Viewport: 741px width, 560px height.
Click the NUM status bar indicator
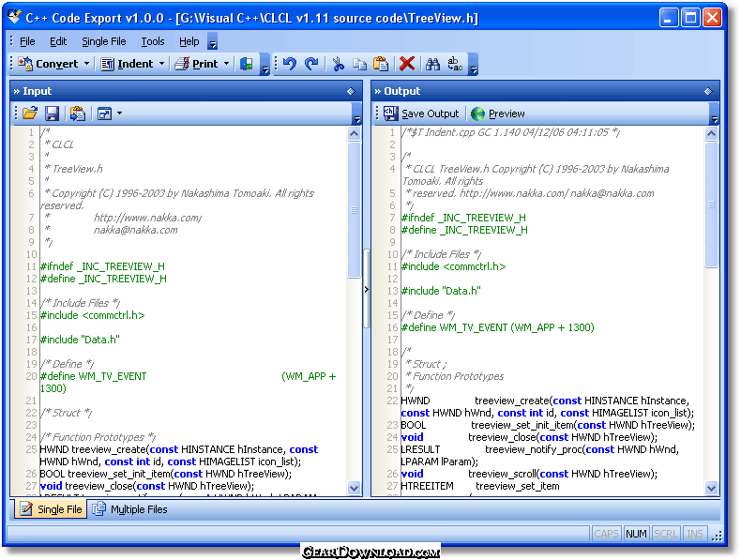pos(636,534)
